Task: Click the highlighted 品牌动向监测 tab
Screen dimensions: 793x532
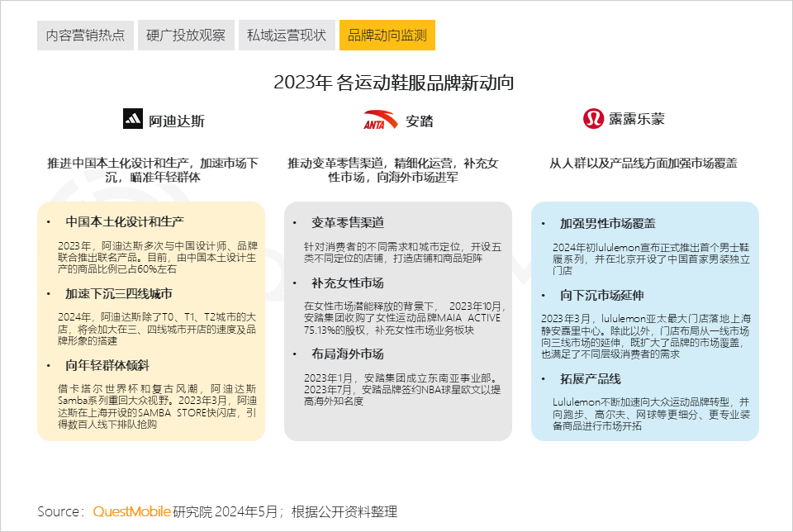Action: (x=387, y=36)
